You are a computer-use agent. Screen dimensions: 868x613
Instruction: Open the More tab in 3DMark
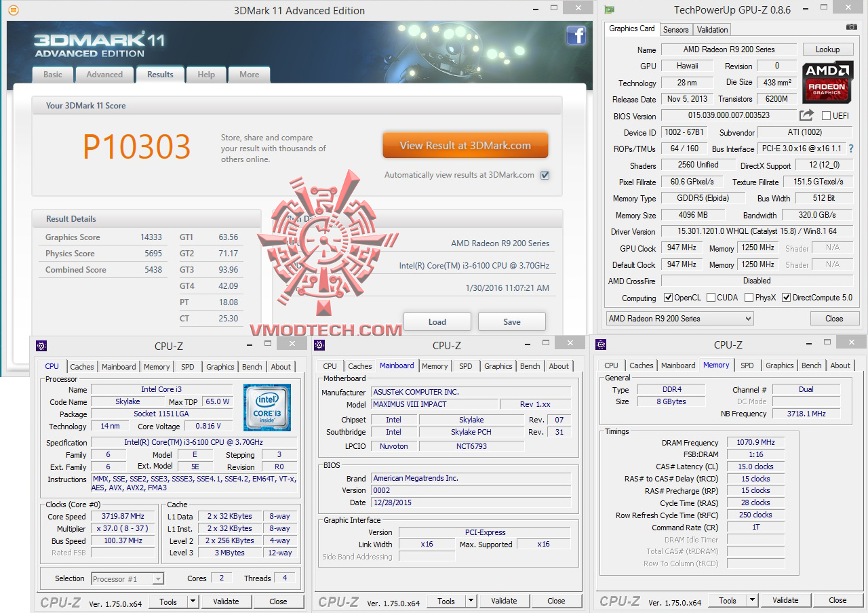pos(249,75)
